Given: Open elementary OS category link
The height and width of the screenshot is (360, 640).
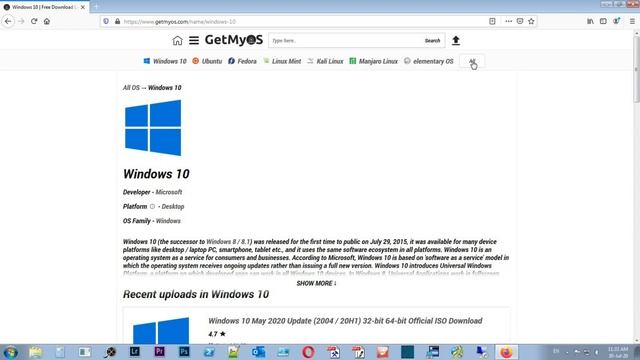Looking at the screenshot, I should 429,61.
